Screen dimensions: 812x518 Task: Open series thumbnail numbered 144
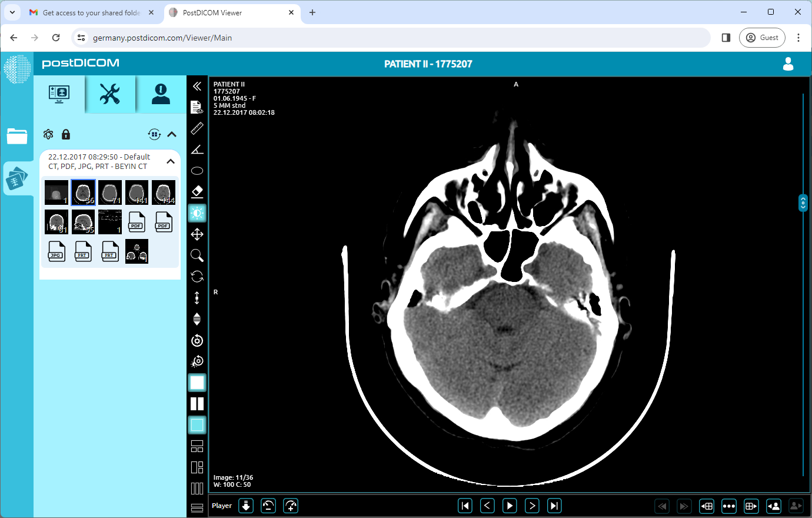(x=164, y=192)
